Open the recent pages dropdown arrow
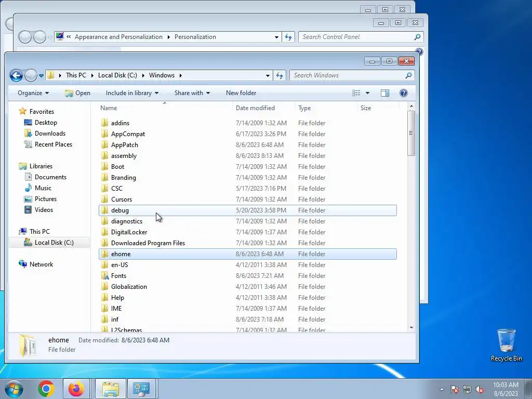532x399 pixels. (41, 76)
